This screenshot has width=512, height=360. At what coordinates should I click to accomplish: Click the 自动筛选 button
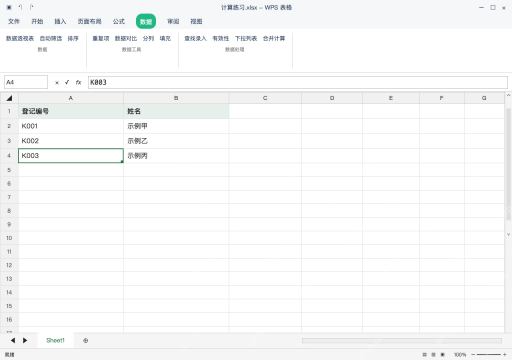[x=51, y=39]
